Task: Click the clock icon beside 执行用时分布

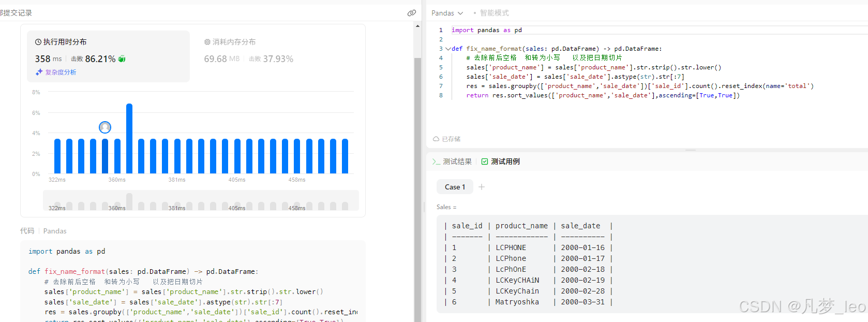Action: 38,42
